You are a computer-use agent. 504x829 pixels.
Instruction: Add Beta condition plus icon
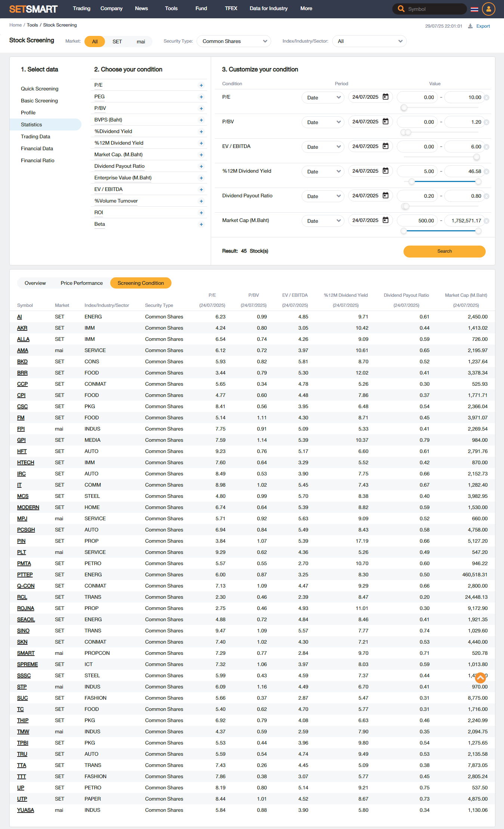tap(201, 224)
